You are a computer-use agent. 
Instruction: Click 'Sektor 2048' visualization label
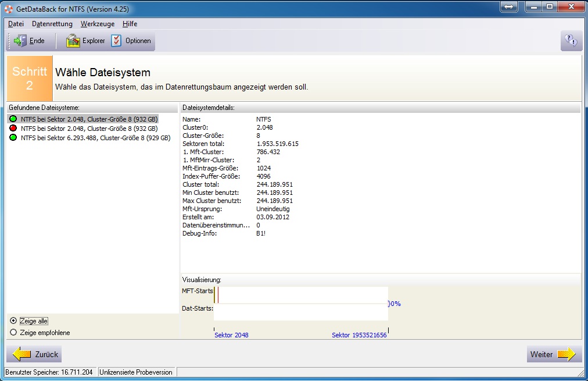click(231, 335)
